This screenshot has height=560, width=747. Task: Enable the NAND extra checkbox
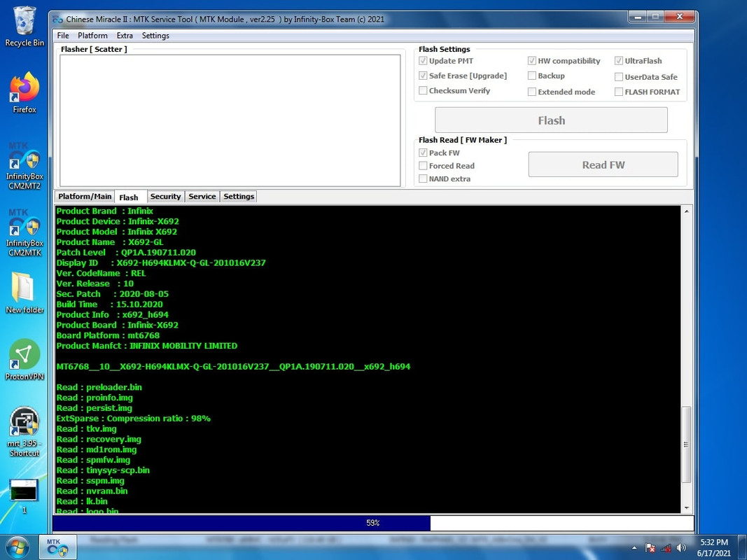point(423,178)
